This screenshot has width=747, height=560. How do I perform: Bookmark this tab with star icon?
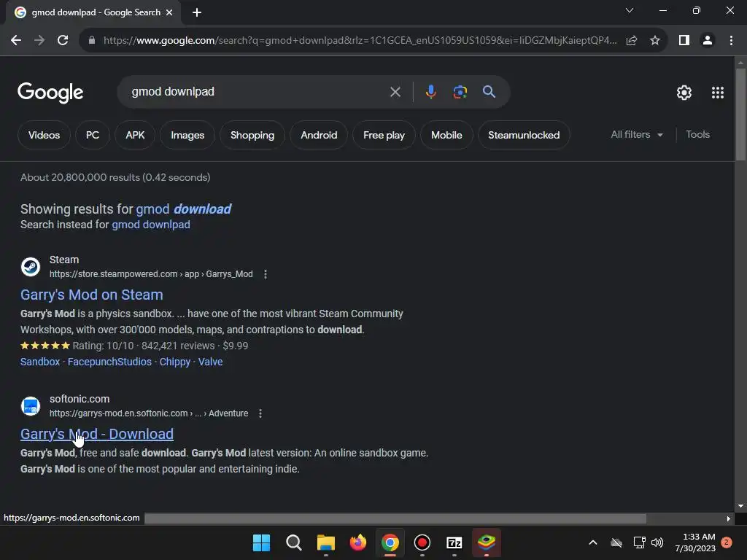click(x=655, y=41)
